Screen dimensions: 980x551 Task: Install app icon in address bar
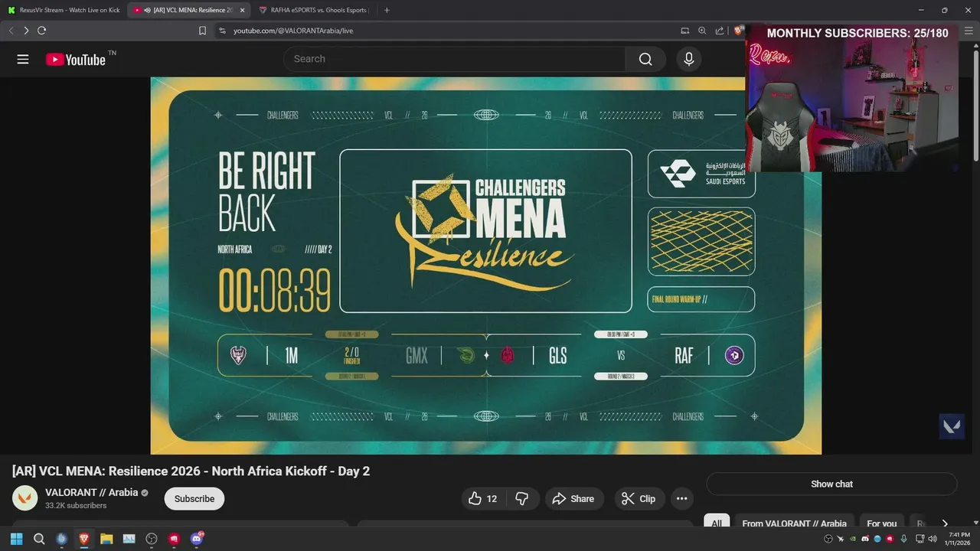pyautogui.click(x=685, y=31)
